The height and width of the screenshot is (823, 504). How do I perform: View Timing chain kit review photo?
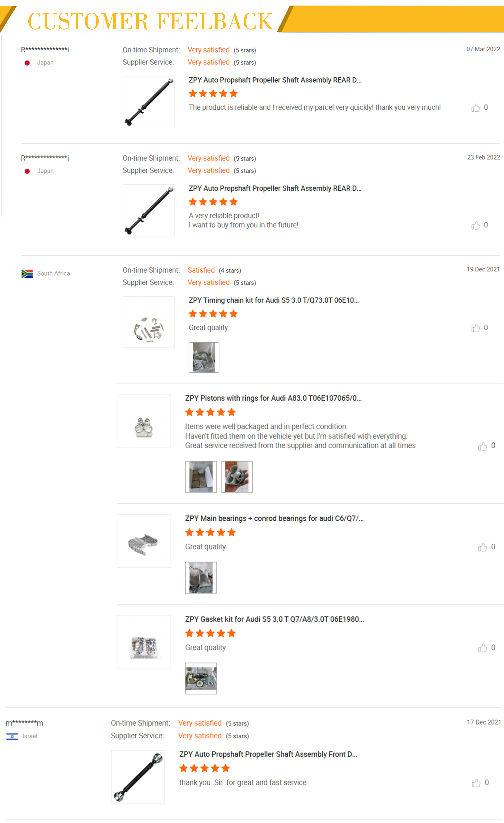pyautogui.click(x=204, y=357)
